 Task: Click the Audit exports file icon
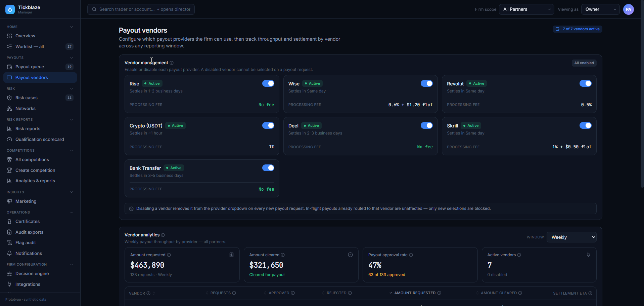pos(9,232)
